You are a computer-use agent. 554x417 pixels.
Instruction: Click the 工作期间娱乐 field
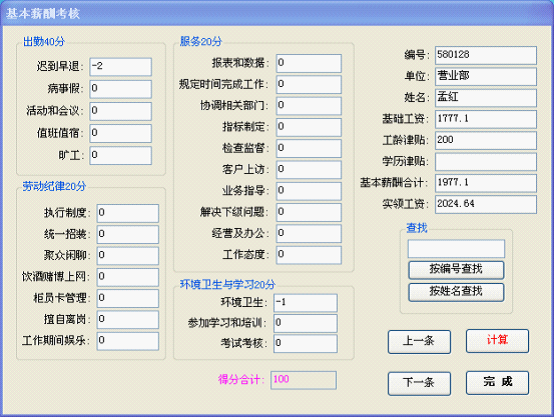[128, 341]
